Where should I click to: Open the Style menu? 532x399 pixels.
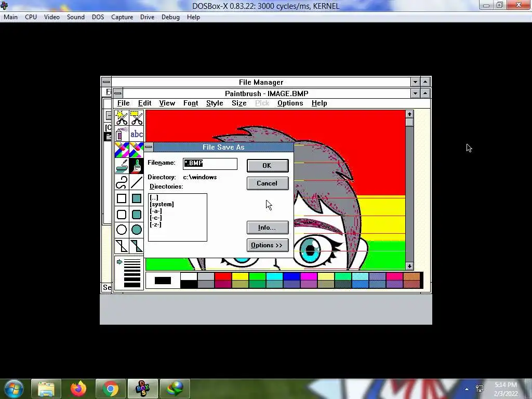(215, 103)
